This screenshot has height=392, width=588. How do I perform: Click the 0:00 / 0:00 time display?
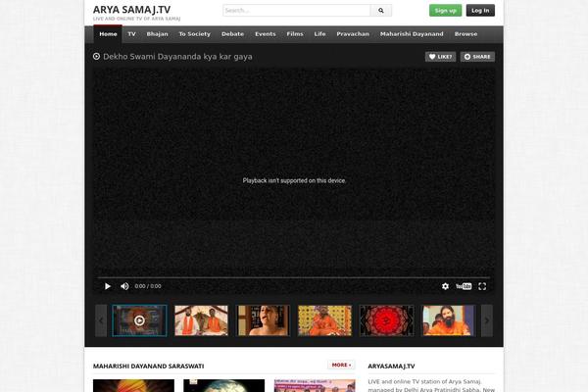pos(148,286)
